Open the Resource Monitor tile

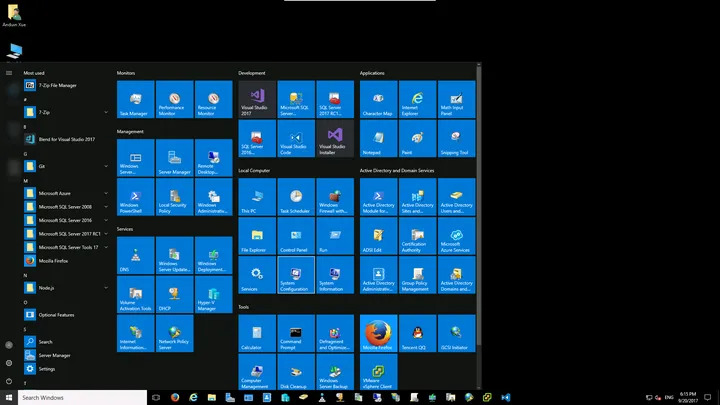(214, 99)
